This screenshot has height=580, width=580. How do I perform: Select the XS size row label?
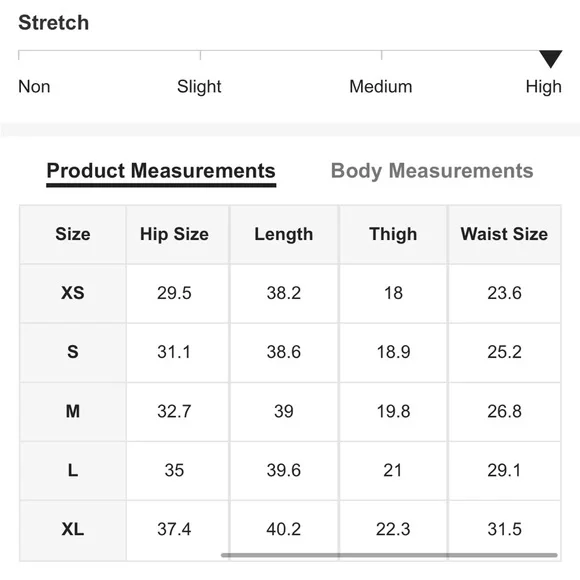(x=72, y=293)
